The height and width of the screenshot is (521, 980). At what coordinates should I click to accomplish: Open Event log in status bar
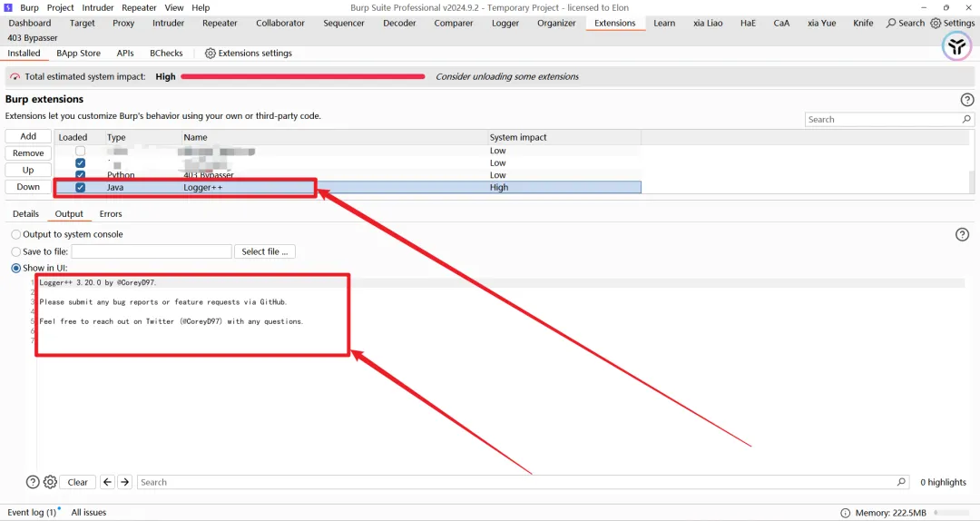coord(31,512)
